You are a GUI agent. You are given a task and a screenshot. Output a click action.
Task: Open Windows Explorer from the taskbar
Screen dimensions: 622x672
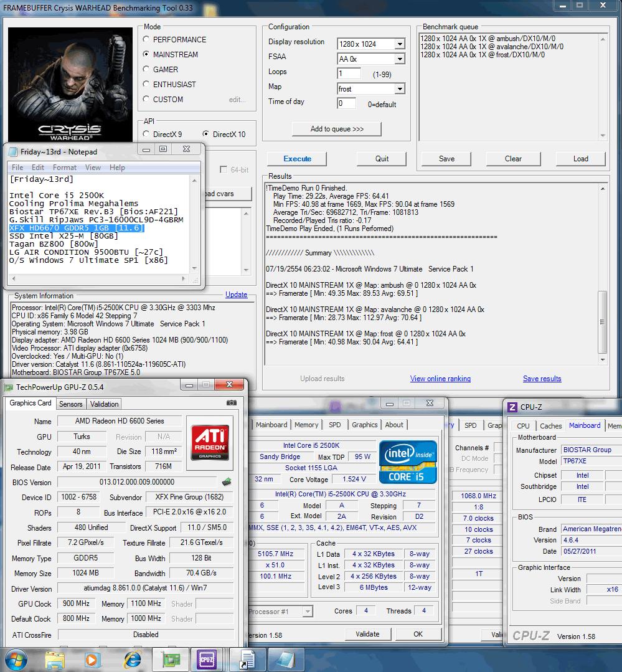coord(54,660)
